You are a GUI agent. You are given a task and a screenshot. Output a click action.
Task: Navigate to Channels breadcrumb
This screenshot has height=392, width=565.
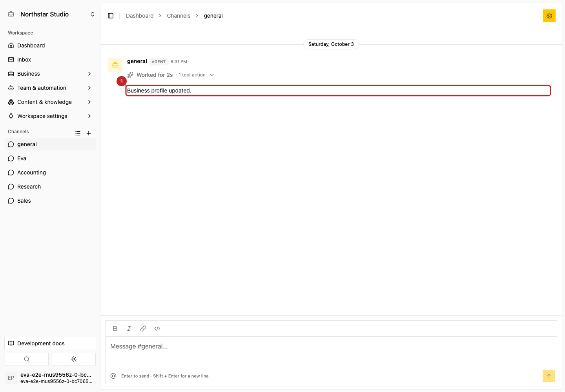tap(179, 16)
